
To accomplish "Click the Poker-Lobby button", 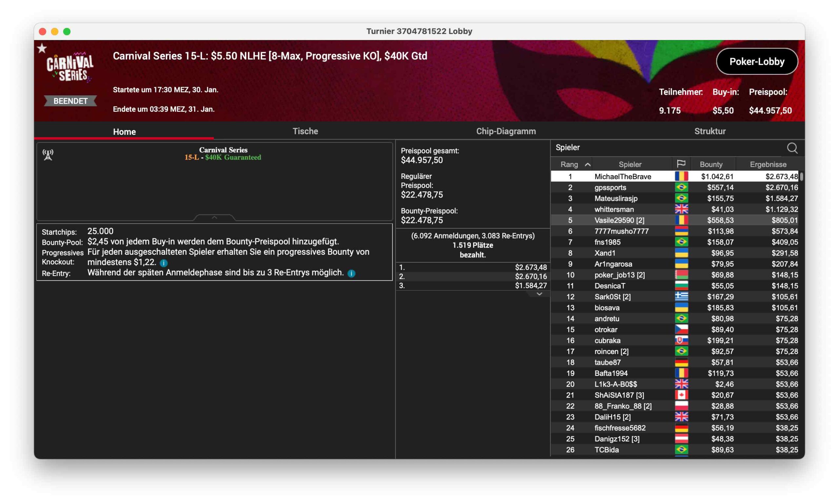I will coord(756,62).
